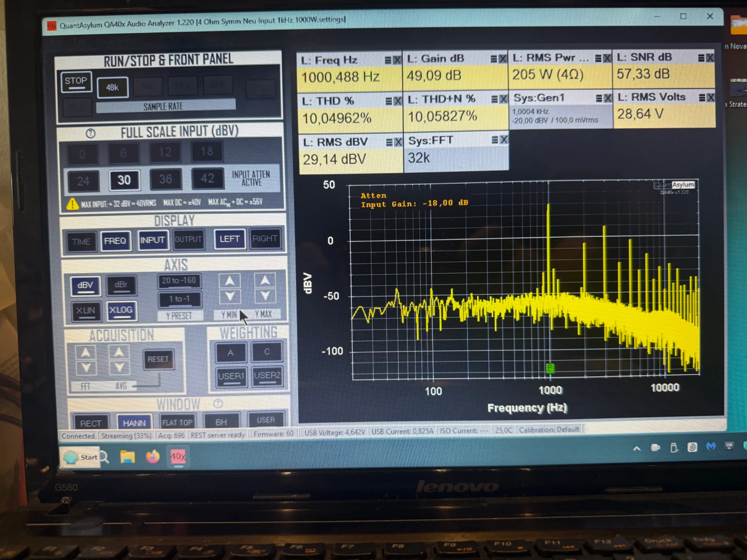
Task: Close the L: Gain dB measurement tile
Action: (503, 59)
